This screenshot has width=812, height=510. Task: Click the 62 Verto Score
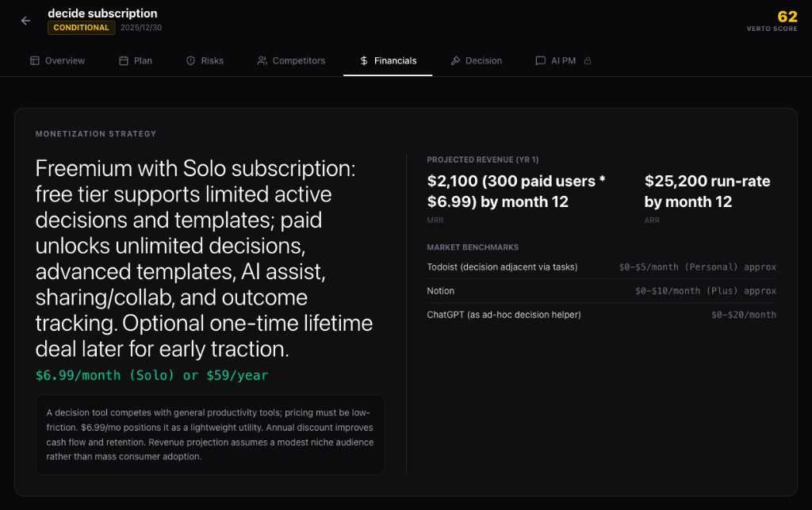coord(787,17)
